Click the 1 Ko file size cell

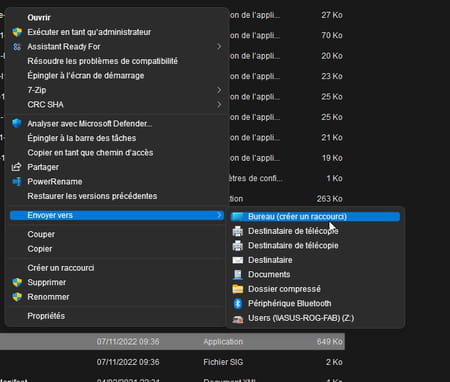click(x=334, y=178)
